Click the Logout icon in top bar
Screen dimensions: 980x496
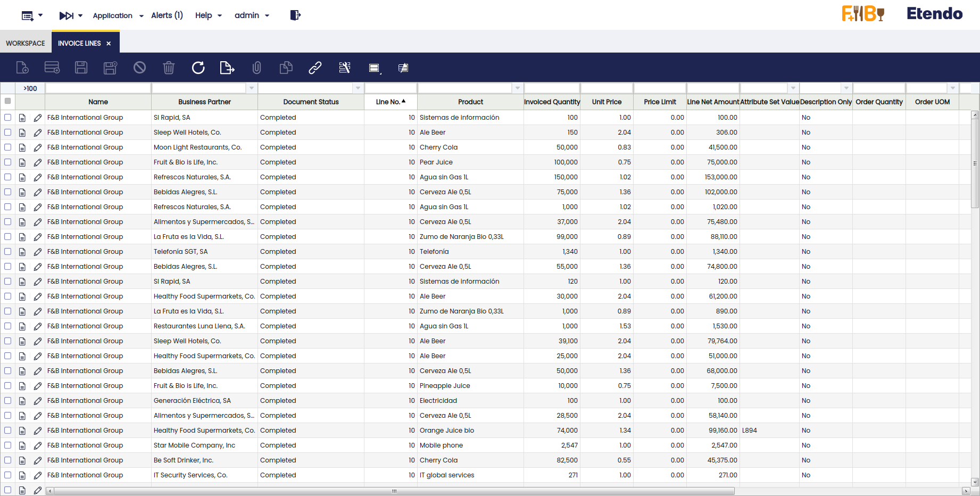click(295, 15)
